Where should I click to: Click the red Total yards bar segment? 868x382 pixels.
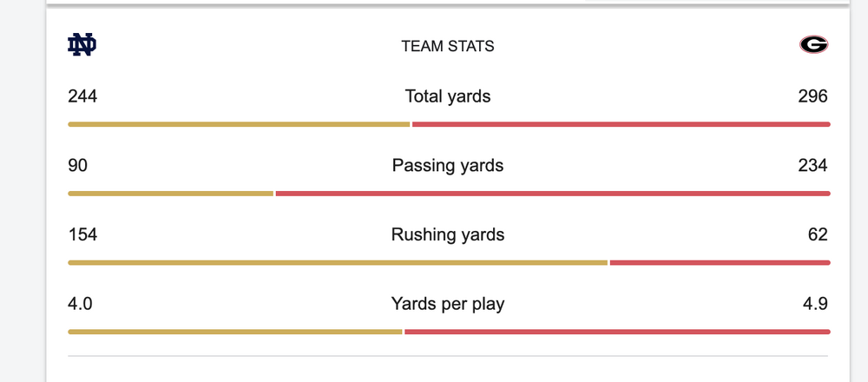(x=621, y=124)
